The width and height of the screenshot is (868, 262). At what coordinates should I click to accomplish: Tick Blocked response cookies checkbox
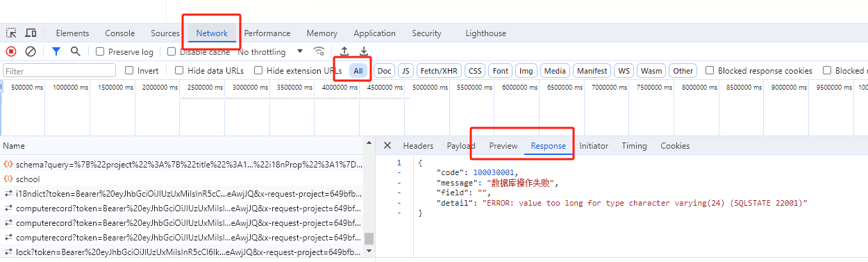coord(710,71)
